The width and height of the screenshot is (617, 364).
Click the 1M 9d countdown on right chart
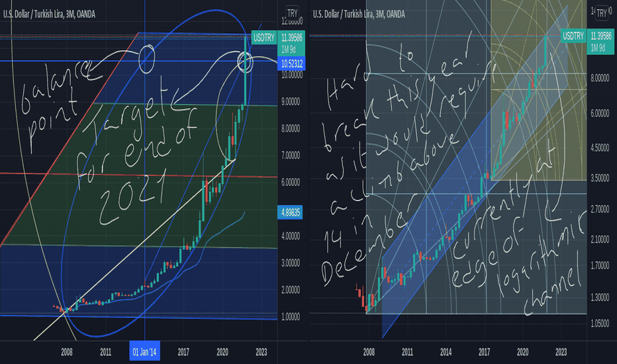[x=597, y=48]
